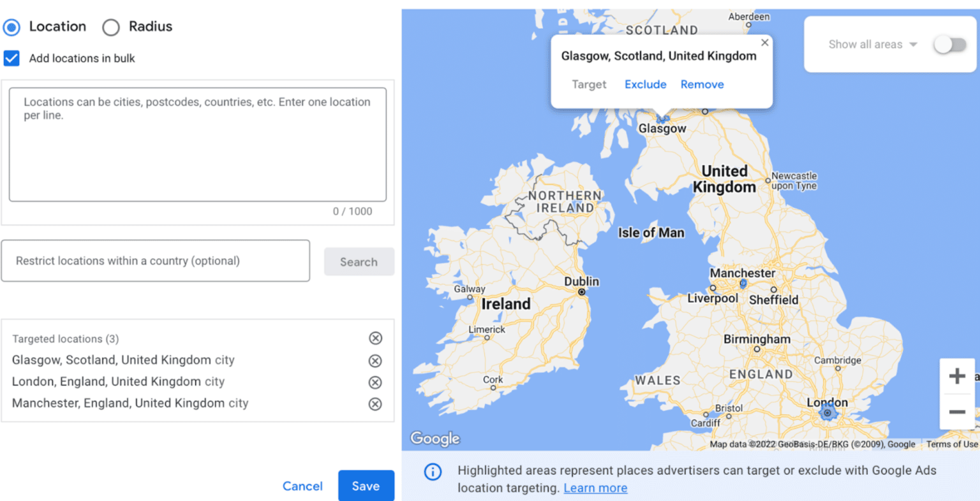
Task: Remove Glasgow from targeted locations list
Action: (x=375, y=360)
